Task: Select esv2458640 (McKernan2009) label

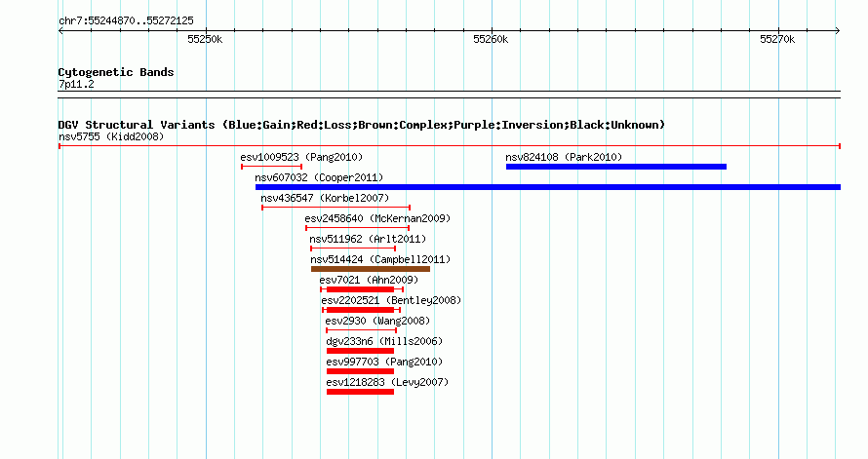Action: [x=377, y=218]
